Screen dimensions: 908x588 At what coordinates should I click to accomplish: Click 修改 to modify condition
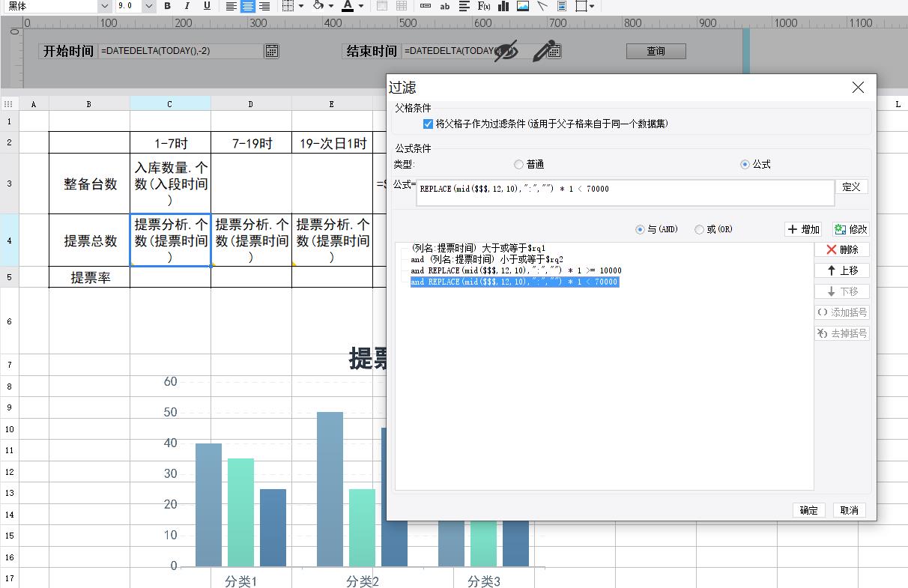coord(850,229)
